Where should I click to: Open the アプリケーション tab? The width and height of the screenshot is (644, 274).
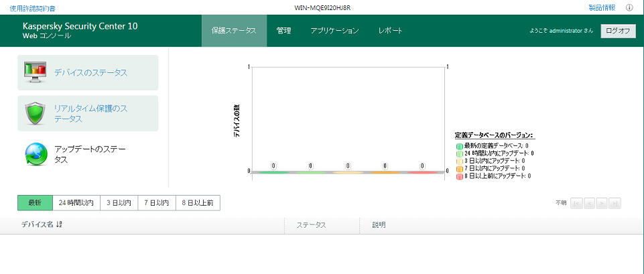coord(334,31)
